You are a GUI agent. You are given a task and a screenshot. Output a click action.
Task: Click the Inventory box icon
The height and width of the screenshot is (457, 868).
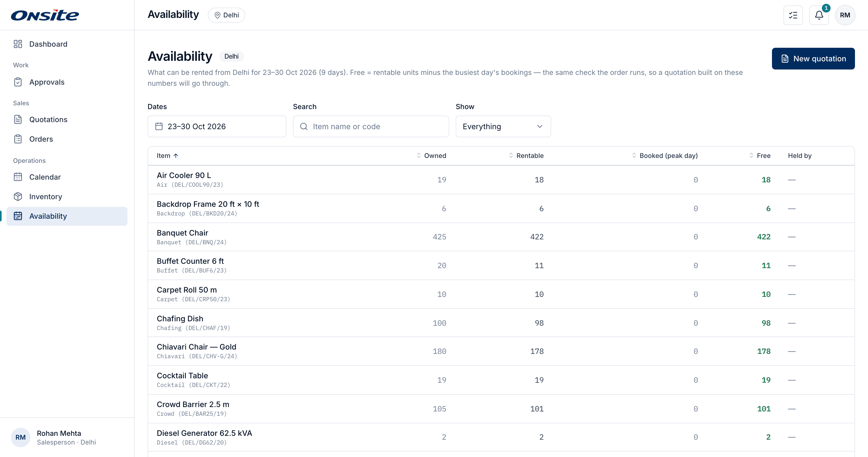[x=18, y=196]
